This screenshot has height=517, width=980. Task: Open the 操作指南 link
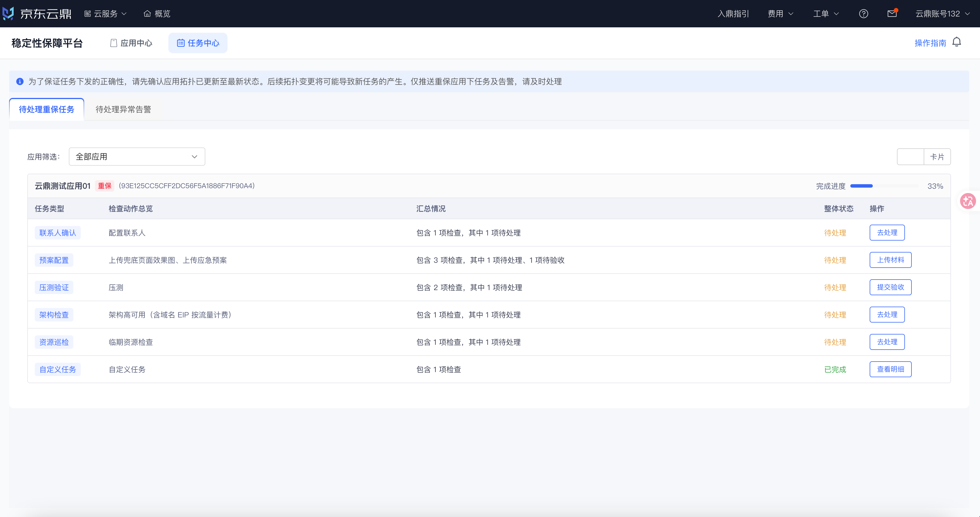930,43
